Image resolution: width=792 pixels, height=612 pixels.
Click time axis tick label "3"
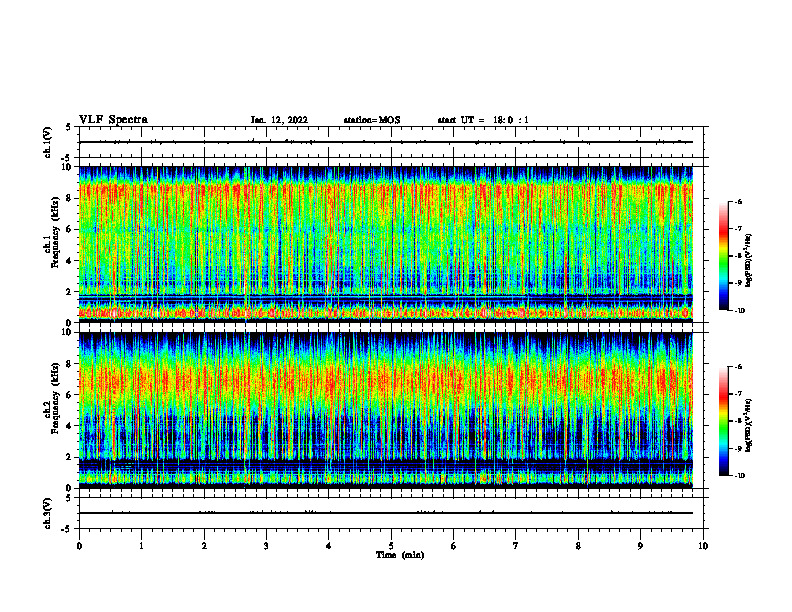tap(266, 546)
